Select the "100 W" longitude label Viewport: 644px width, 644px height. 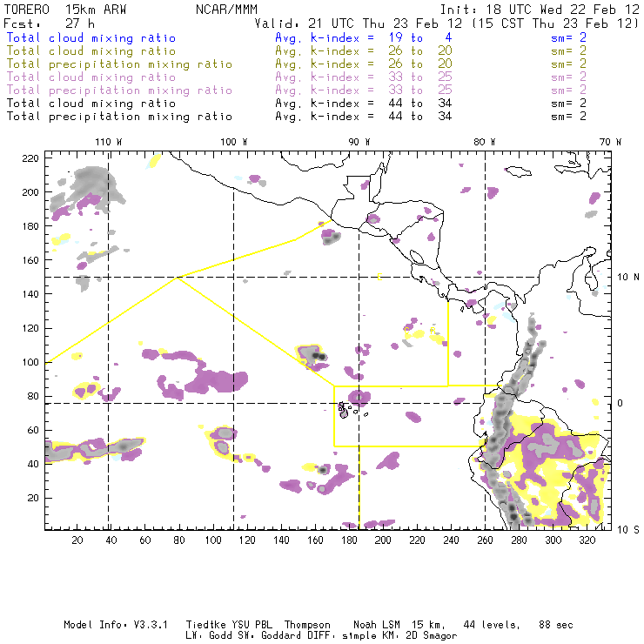coord(234,142)
